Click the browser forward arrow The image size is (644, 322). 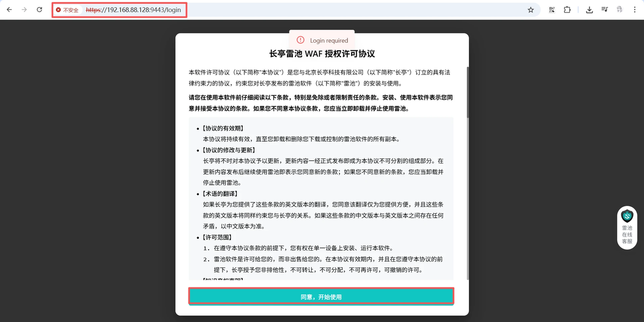(x=24, y=9)
